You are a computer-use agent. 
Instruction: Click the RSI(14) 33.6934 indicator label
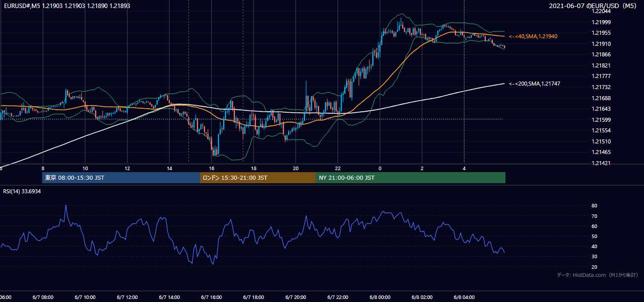pos(22,191)
